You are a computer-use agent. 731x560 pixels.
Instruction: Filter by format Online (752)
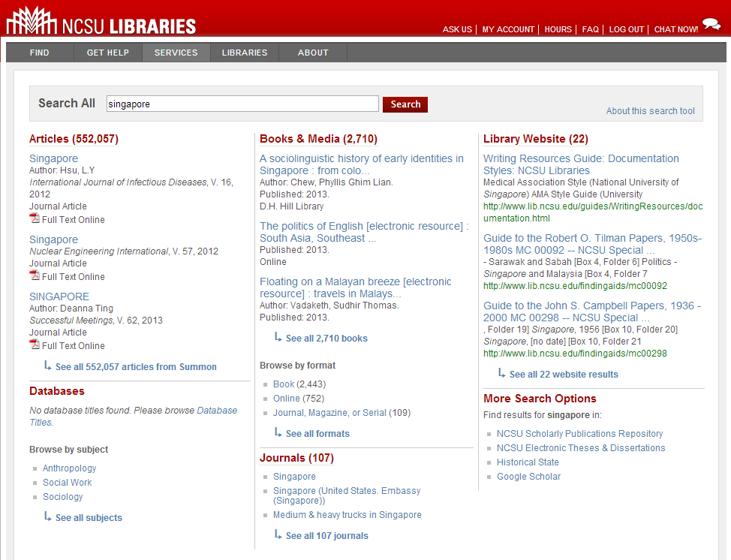(286, 399)
